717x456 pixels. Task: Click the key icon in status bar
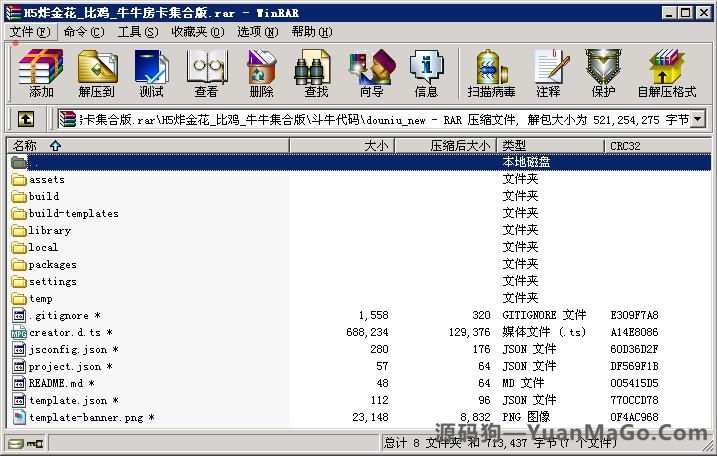click(35, 443)
